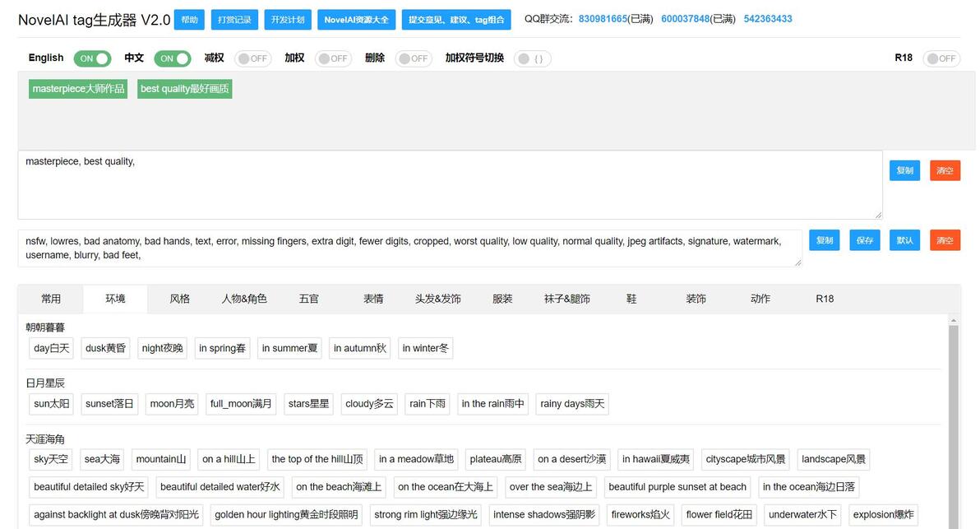Image resolution: width=980 pixels, height=529 pixels.
Task: Add the cloudy多云 tag
Action: tap(369, 404)
